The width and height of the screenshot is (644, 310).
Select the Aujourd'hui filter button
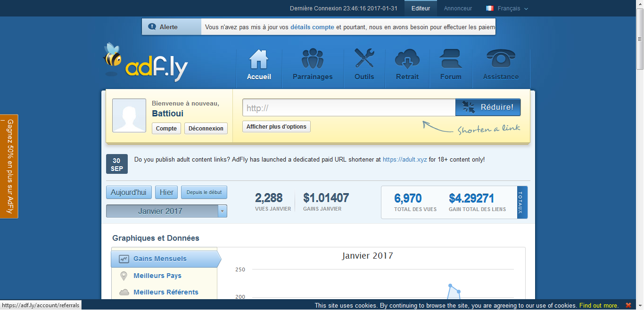(x=129, y=192)
